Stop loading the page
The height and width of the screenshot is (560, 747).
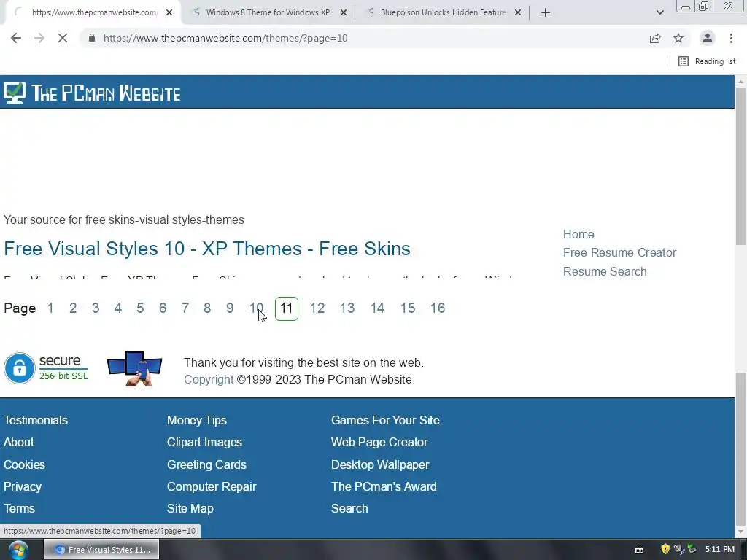point(63,38)
